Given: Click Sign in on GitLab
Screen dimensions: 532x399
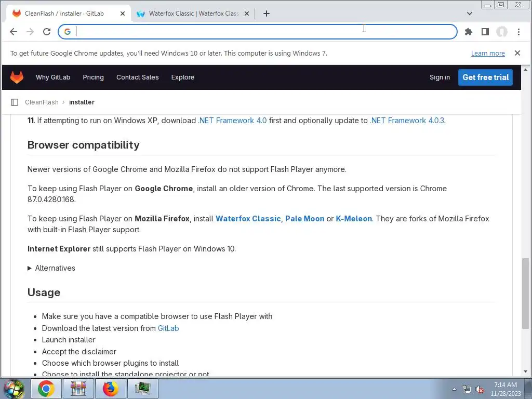Looking at the screenshot, I should pos(440,77).
